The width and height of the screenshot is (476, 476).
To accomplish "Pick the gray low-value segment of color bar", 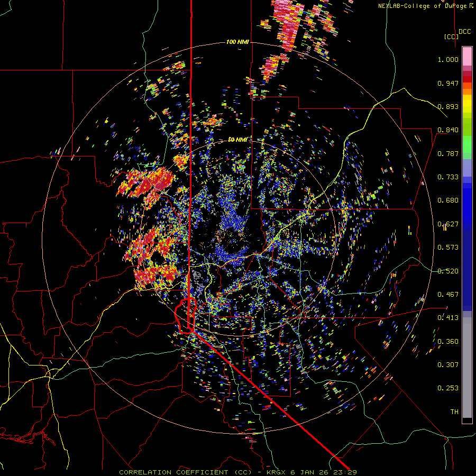I will (x=467, y=368).
